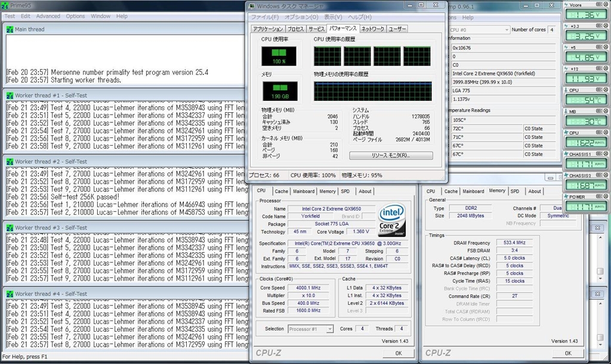Click the Main thread window icon
611x364 pixels.
[10, 29]
